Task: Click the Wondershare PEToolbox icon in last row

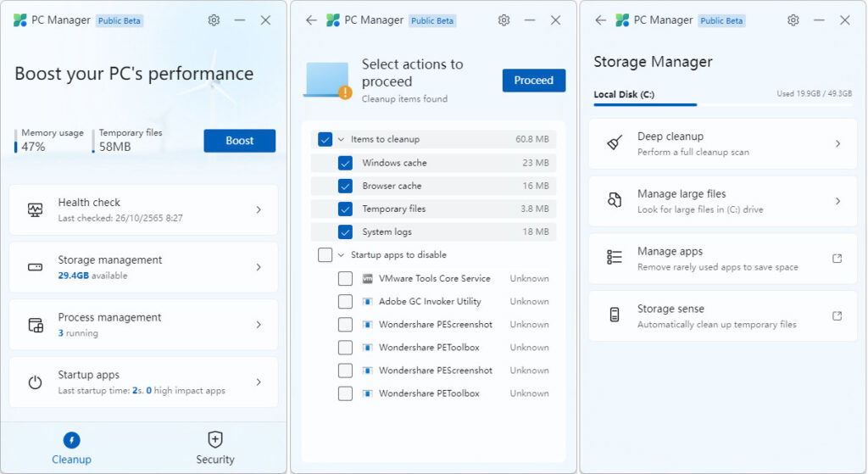Action: click(x=367, y=393)
